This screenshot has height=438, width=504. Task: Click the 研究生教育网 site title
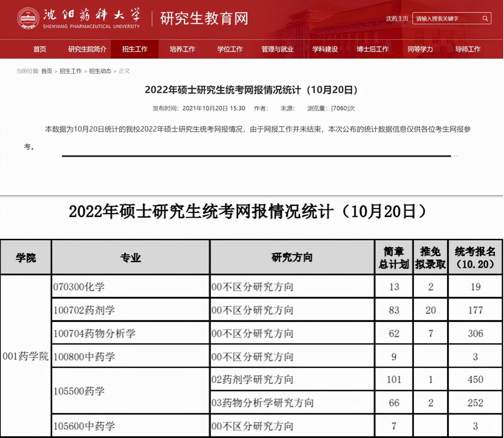coord(204,19)
